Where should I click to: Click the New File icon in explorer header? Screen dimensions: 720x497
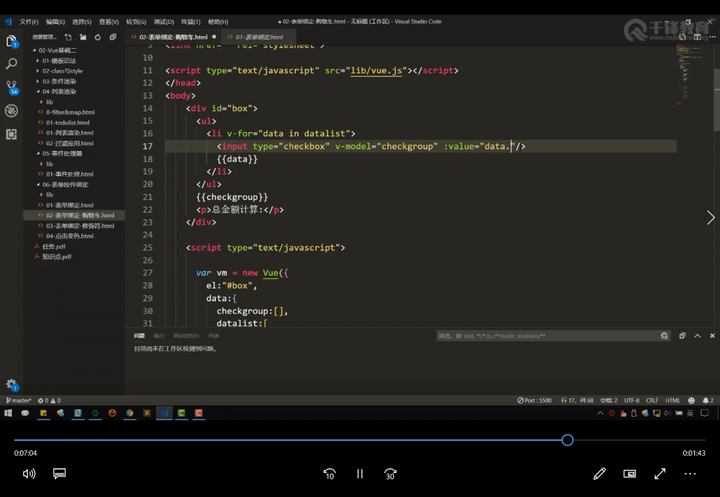[x=68, y=37]
